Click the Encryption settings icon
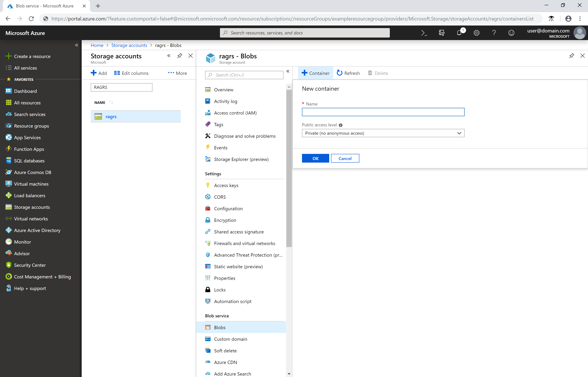Image resolution: width=588 pixels, height=377 pixels. (208, 220)
